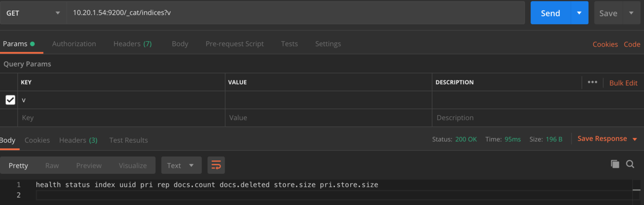Switch to the Params tab
Image resolution: width=644 pixels, height=205 pixels.
(x=19, y=44)
